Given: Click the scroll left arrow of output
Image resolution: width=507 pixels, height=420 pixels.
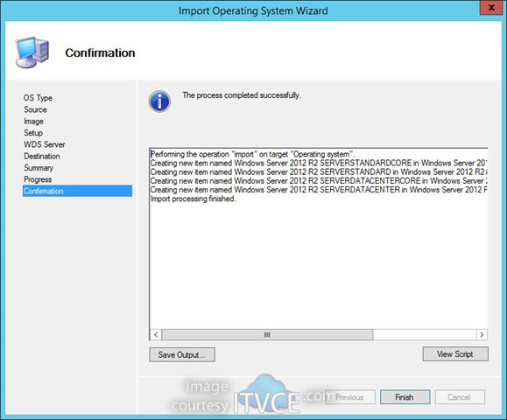Looking at the screenshot, I should 156,334.
